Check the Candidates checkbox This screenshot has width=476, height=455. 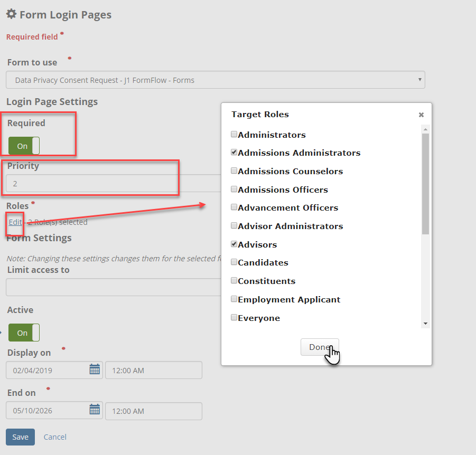[x=234, y=262]
